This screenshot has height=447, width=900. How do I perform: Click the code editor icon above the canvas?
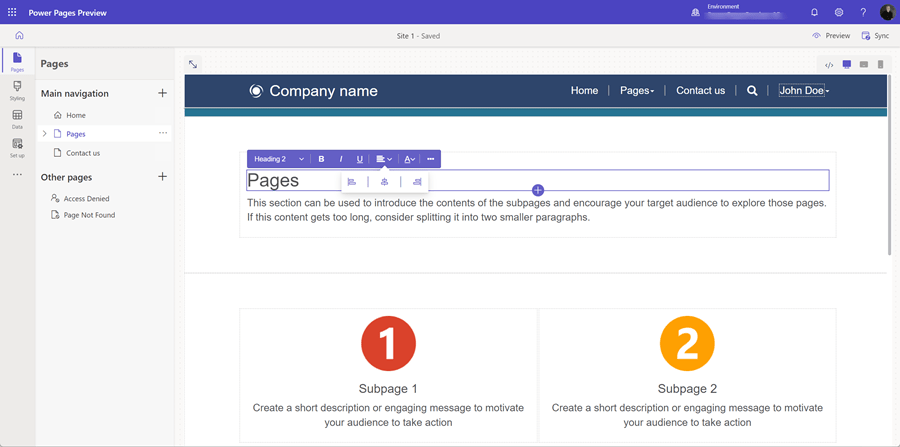click(x=829, y=65)
